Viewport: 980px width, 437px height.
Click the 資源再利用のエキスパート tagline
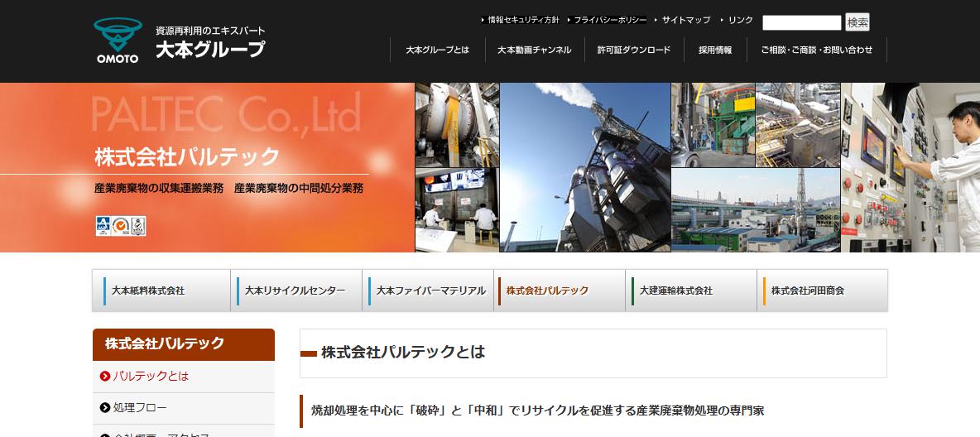(210, 30)
